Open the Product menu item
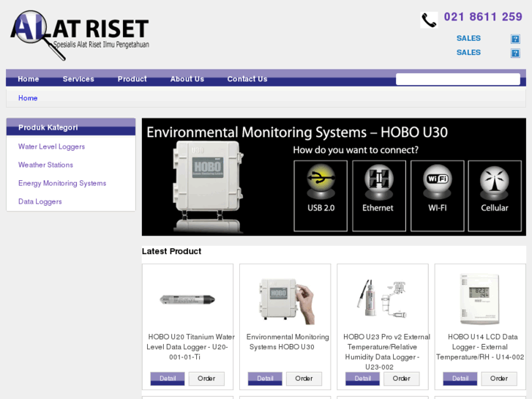Image resolution: width=532 pixels, height=399 pixels. 132,79
